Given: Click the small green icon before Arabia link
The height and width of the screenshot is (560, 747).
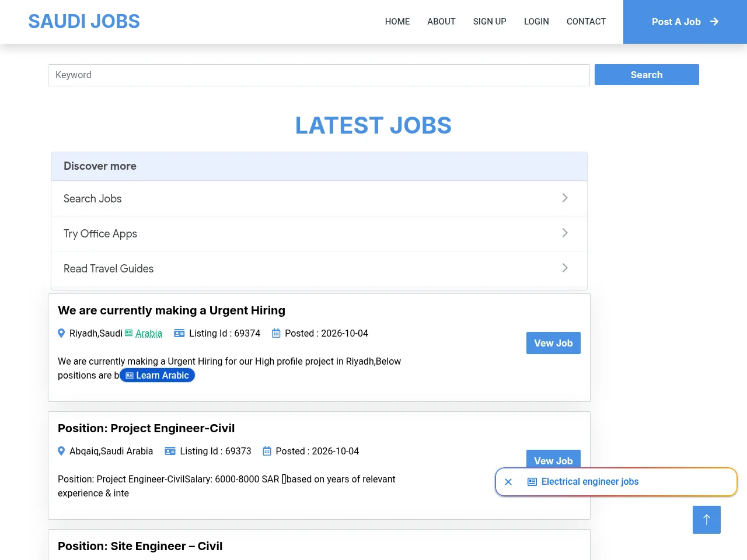Looking at the screenshot, I should [129, 333].
